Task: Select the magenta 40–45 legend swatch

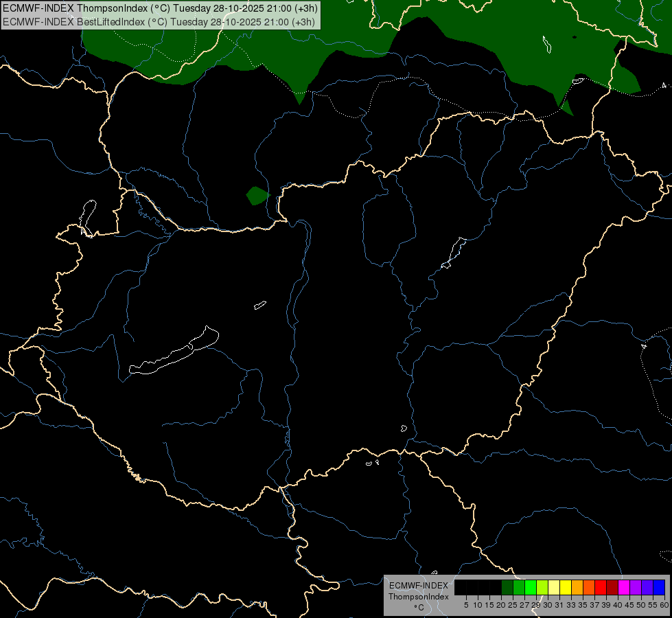Action: [x=624, y=587]
